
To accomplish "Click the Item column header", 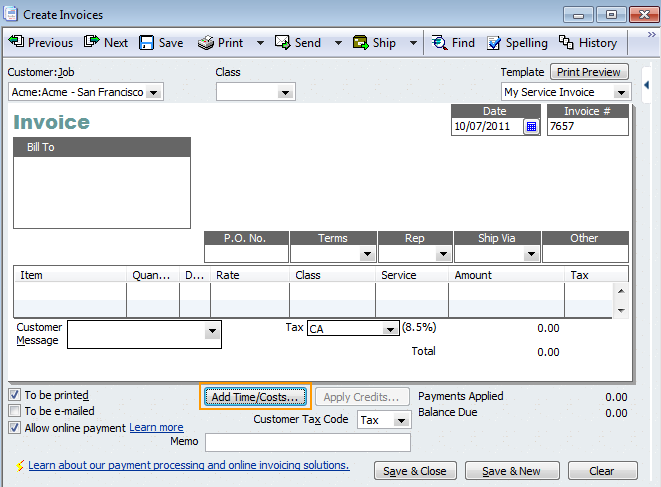I will click(x=70, y=275).
